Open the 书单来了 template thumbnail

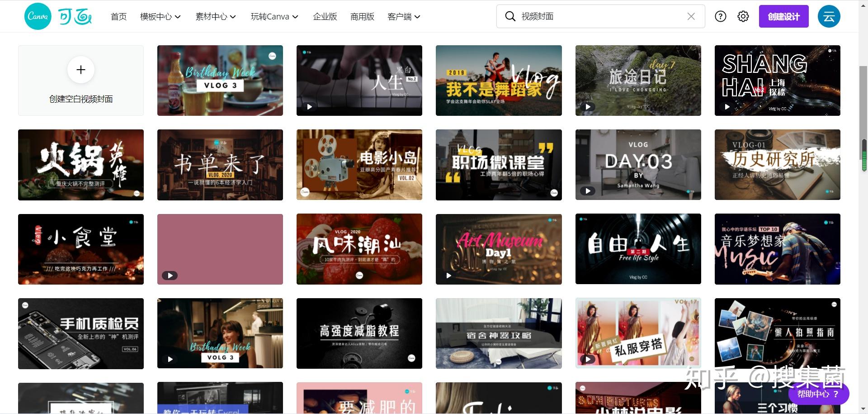click(x=220, y=165)
